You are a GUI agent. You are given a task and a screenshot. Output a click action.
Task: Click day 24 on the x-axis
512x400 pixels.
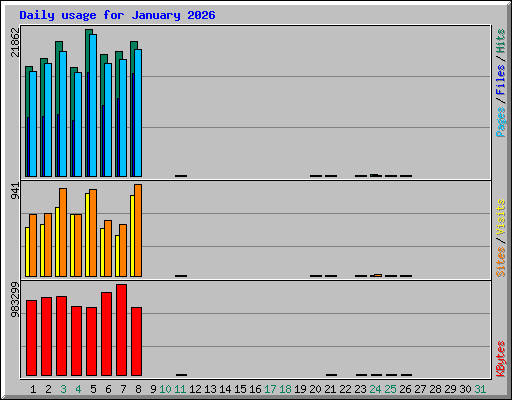click(x=375, y=389)
